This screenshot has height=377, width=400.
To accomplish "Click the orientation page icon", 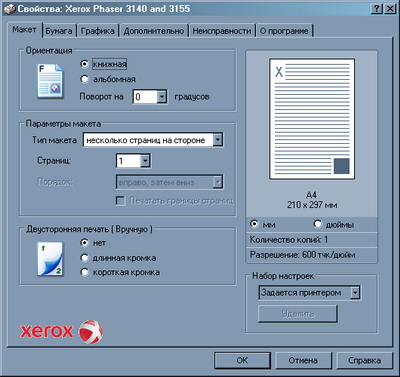I will click(49, 81).
